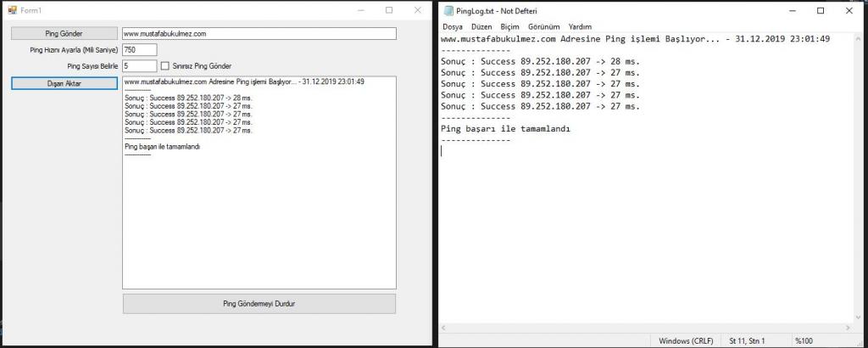Close the Form1 window
The height and width of the screenshot is (348, 868).
coord(418,10)
